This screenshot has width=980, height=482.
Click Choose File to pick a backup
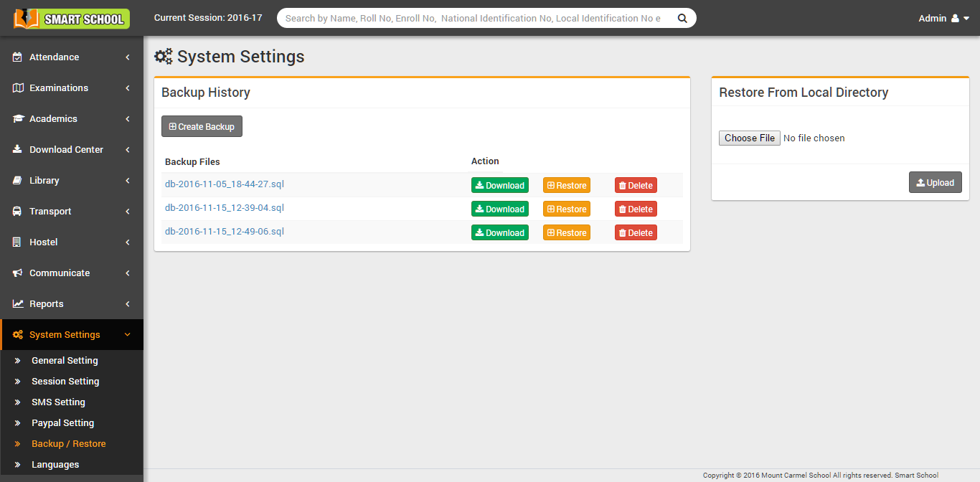pyautogui.click(x=749, y=138)
